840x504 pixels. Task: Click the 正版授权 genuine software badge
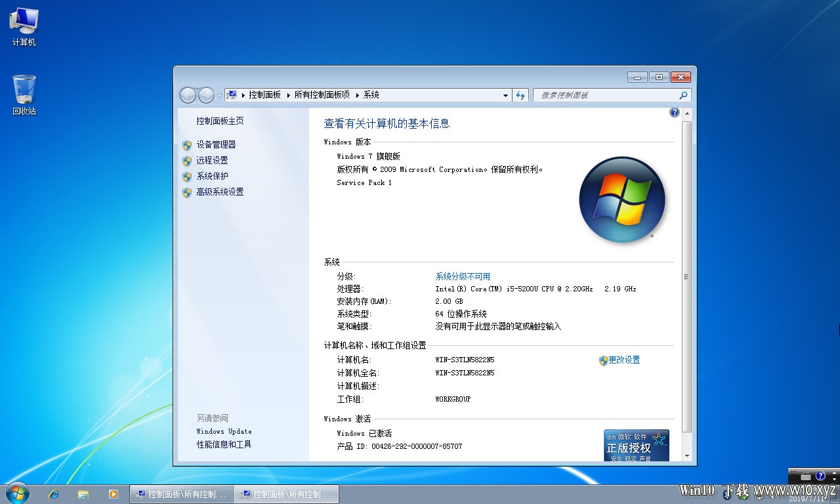click(x=636, y=445)
